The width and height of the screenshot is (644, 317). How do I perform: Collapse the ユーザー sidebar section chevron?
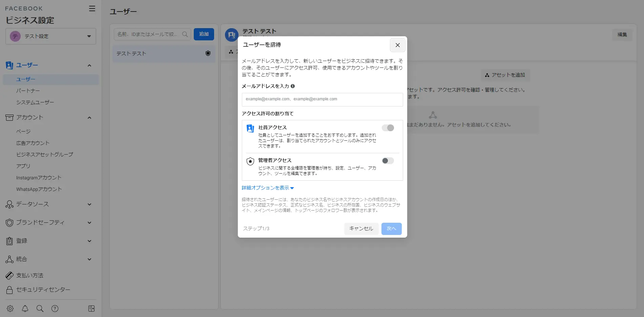89,65
